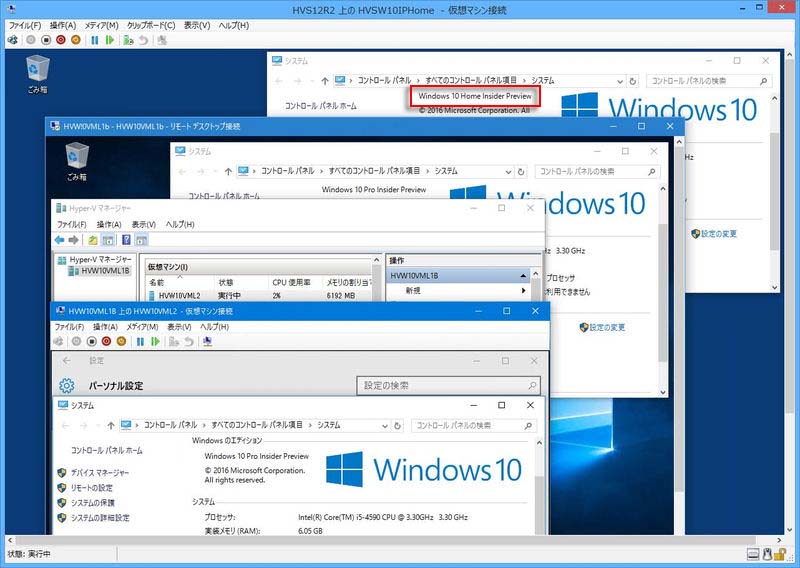The height and width of the screenshot is (568, 800).
Task: Go forward in the Hyper-V Manager toolbar
Action: (73, 240)
